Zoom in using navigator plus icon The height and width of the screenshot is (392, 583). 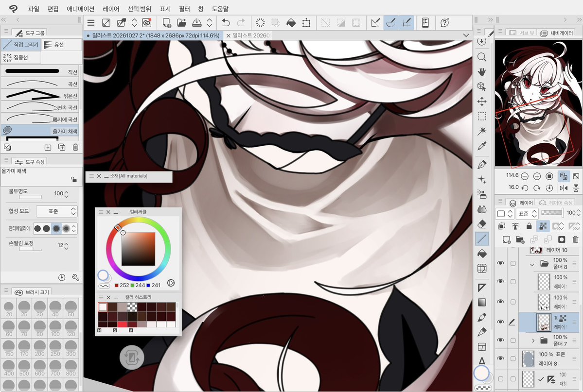click(x=537, y=176)
